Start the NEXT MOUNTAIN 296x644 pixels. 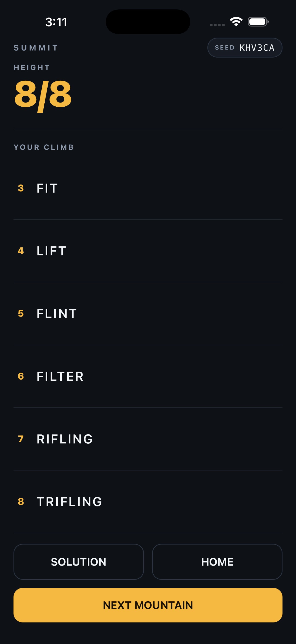tap(148, 605)
